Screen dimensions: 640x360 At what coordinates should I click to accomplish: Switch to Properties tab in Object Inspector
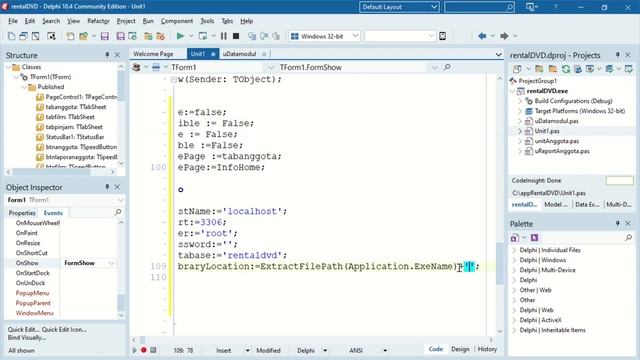(22, 213)
